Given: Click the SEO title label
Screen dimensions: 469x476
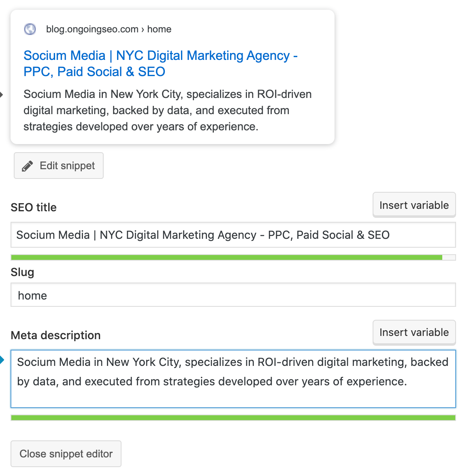Looking at the screenshot, I should click(x=34, y=207).
